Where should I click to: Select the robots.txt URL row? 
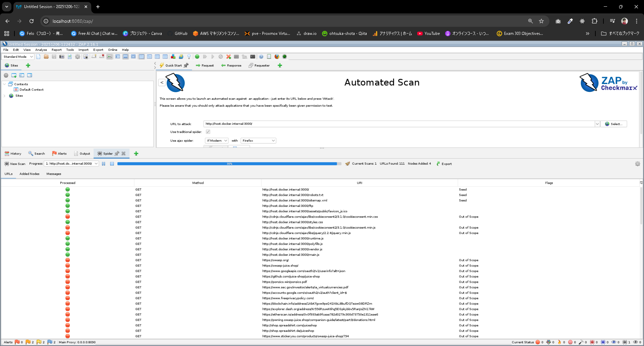[x=320, y=195]
